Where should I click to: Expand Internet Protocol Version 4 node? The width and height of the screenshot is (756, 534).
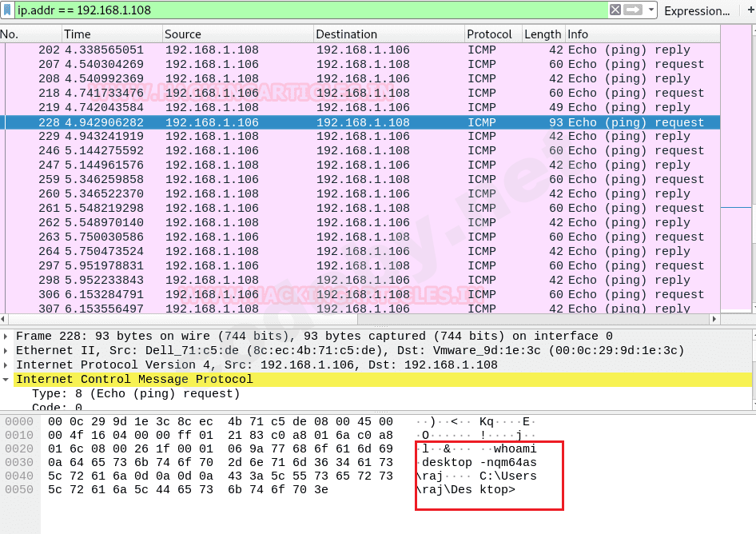(6, 365)
